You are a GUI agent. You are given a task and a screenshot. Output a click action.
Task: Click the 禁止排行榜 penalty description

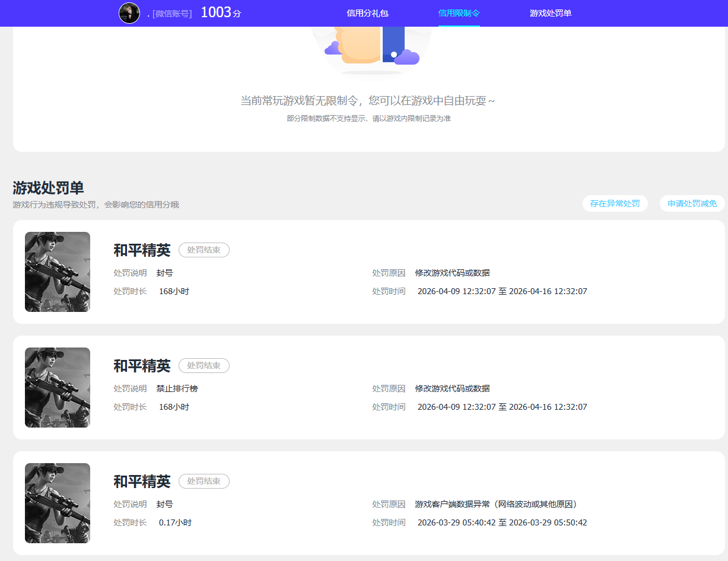[x=177, y=388]
